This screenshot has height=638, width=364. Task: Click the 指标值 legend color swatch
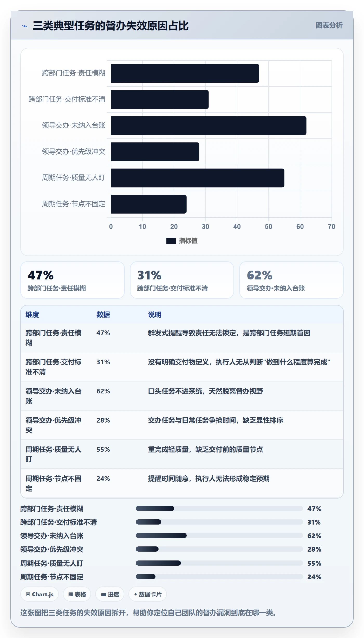171,241
